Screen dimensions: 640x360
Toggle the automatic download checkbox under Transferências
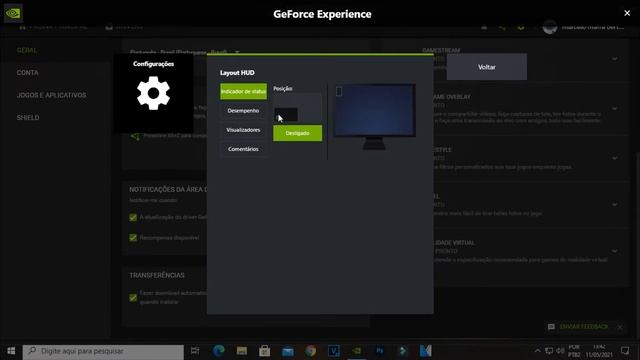pos(133,298)
